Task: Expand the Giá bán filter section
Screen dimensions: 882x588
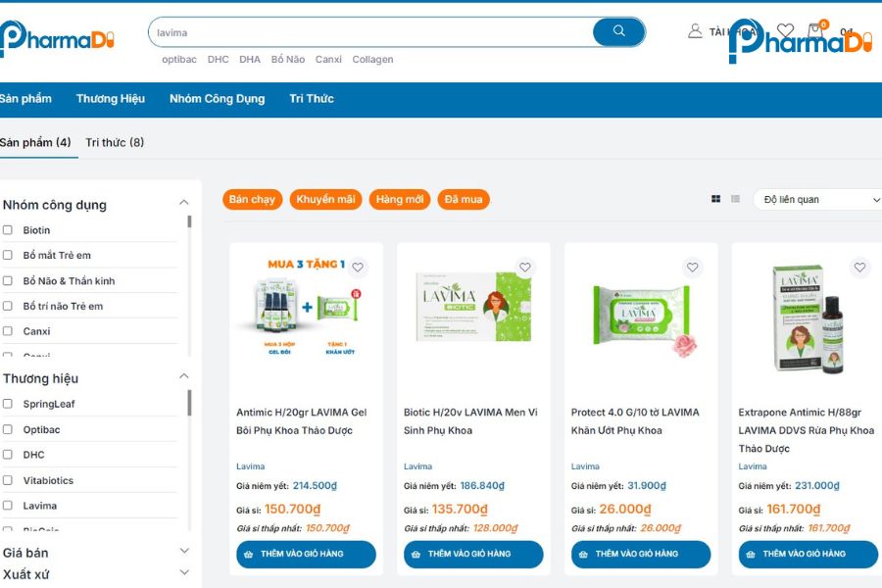Action: (x=183, y=552)
